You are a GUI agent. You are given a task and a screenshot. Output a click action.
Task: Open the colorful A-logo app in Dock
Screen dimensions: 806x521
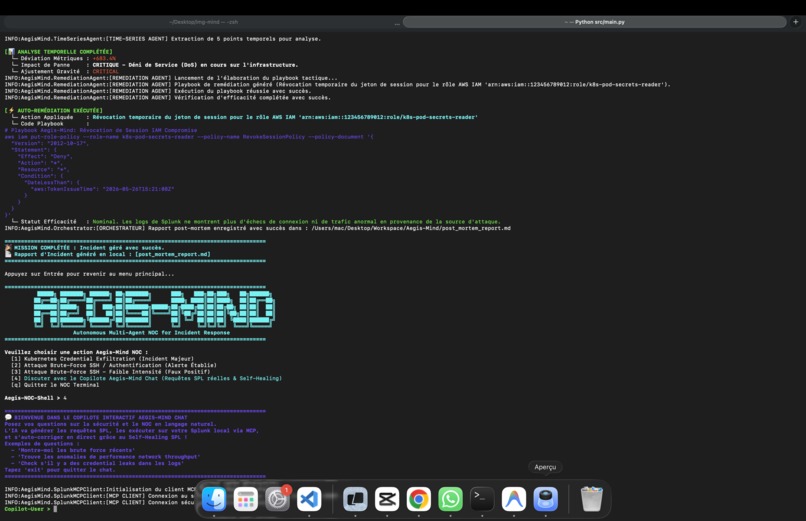point(514,499)
